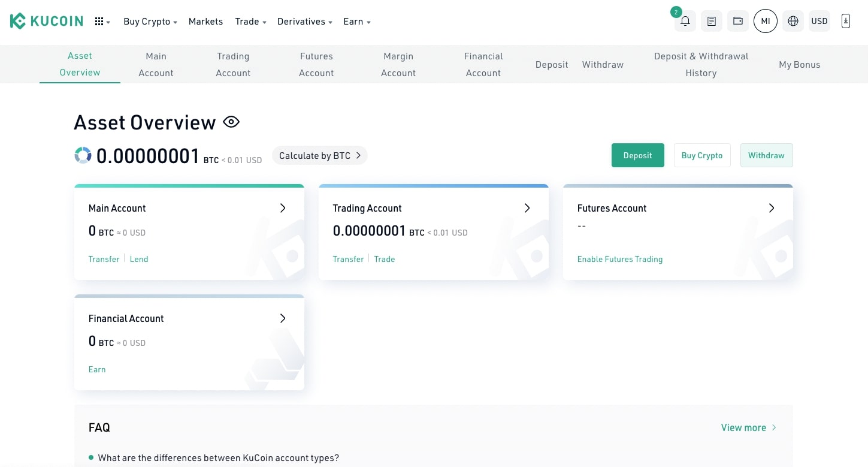Open the notifications bell icon
The image size is (868, 467).
(685, 22)
